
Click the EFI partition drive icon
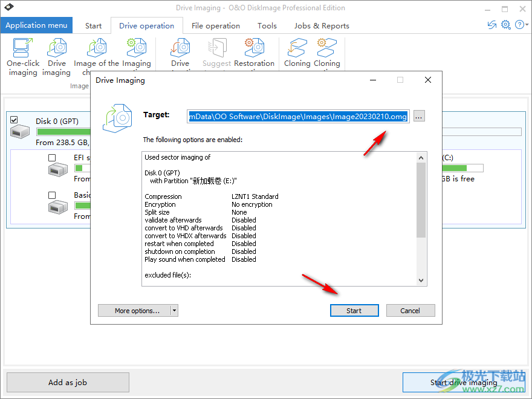(x=57, y=169)
